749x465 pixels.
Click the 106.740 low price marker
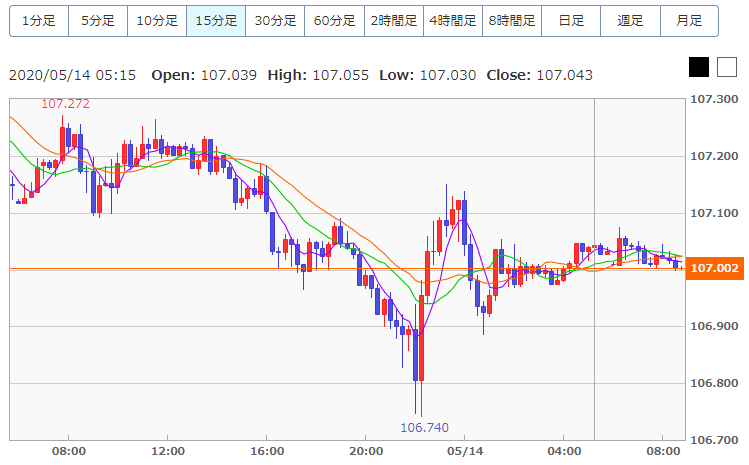424,427
